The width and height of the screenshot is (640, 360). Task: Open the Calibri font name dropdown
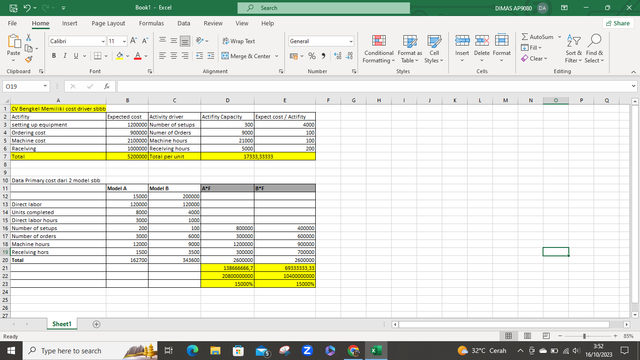click(103, 41)
